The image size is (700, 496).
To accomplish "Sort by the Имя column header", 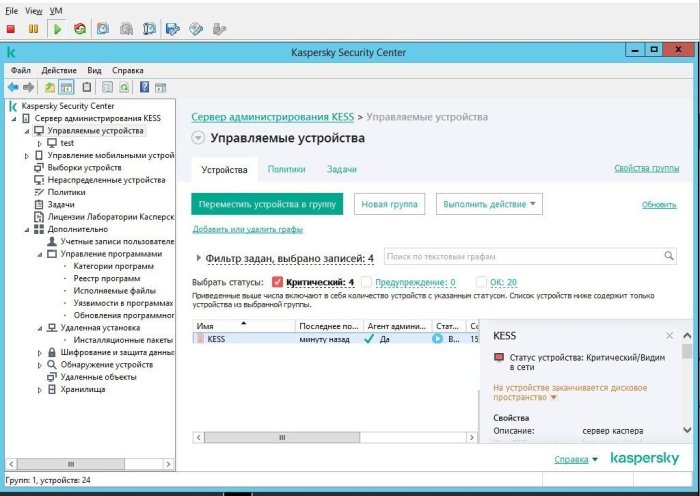I will pos(244,326).
